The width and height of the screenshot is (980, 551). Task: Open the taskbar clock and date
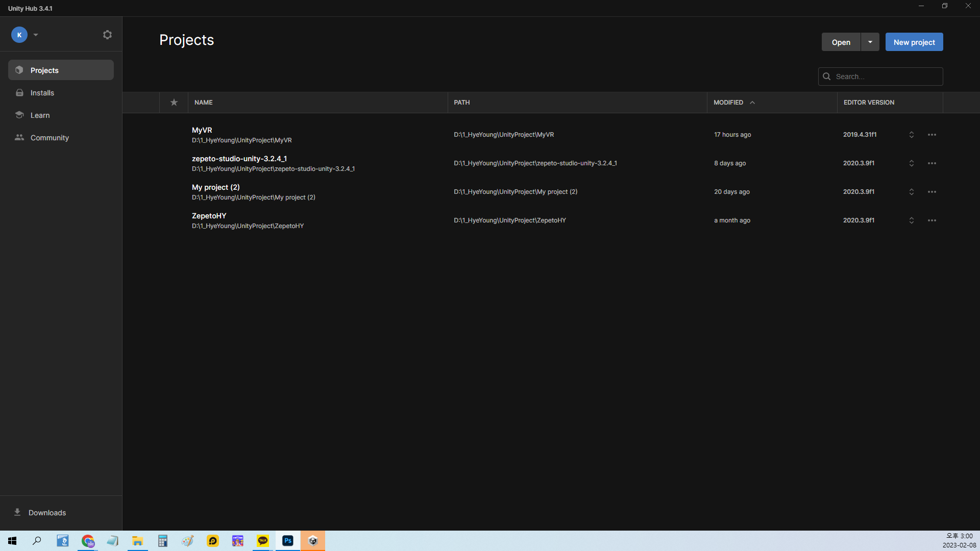click(959, 541)
